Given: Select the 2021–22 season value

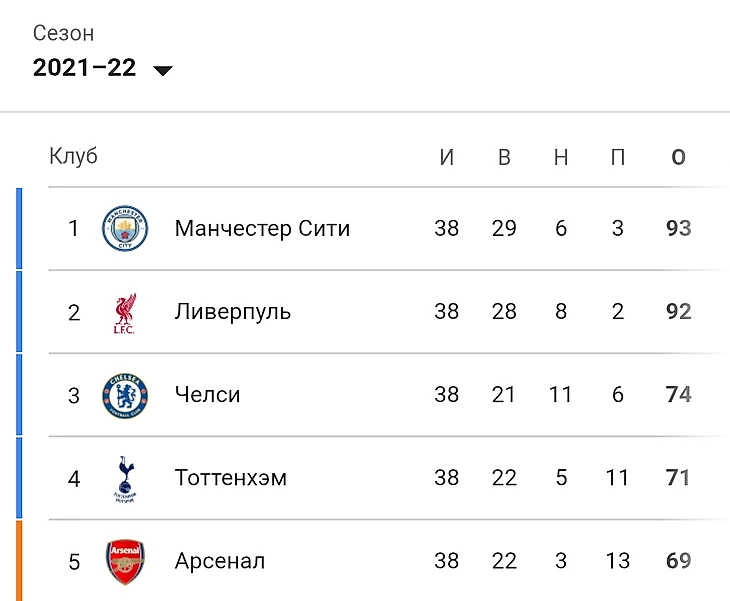Looking at the screenshot, I should click(84, 68).
